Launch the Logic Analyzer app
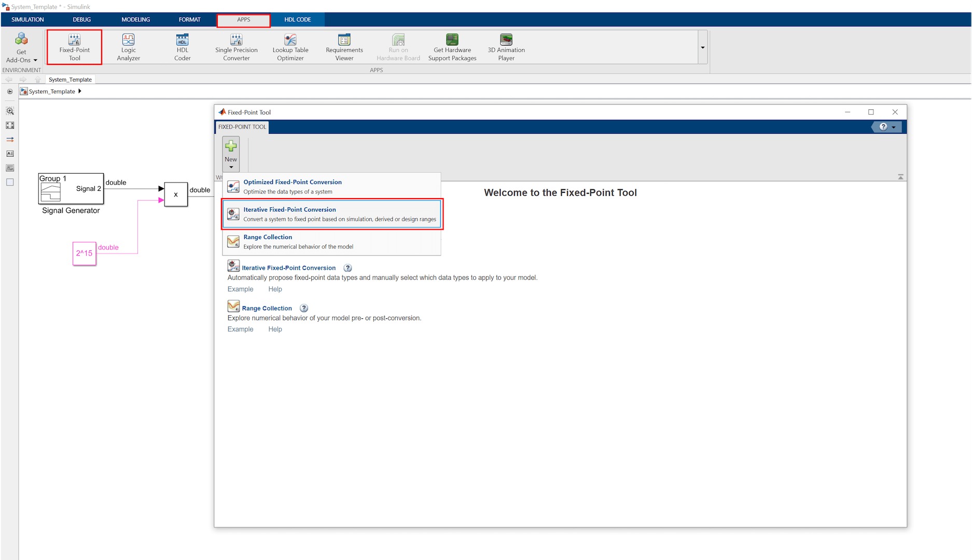 128,47
